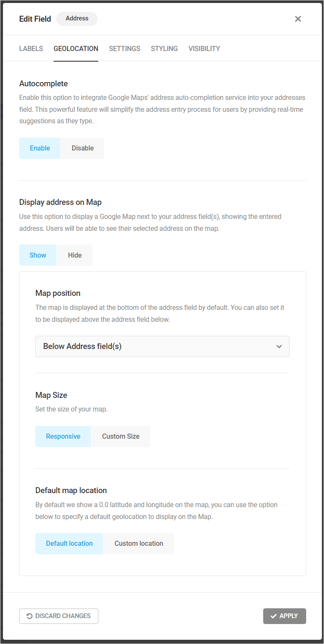Switch to the LABELS tab
The height and width of the screenshot is (644, 324).
point(31,48)
